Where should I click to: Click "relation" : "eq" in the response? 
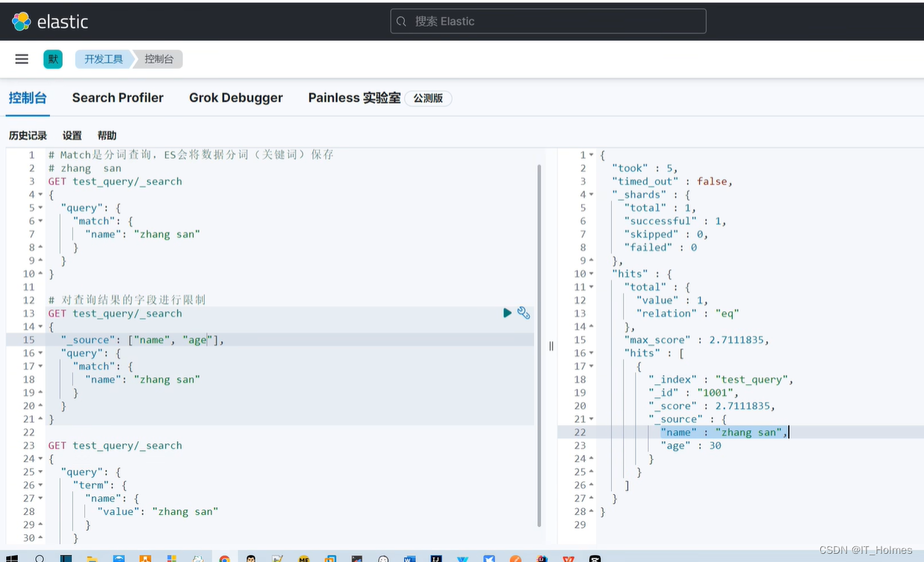[x=687, y=313]
